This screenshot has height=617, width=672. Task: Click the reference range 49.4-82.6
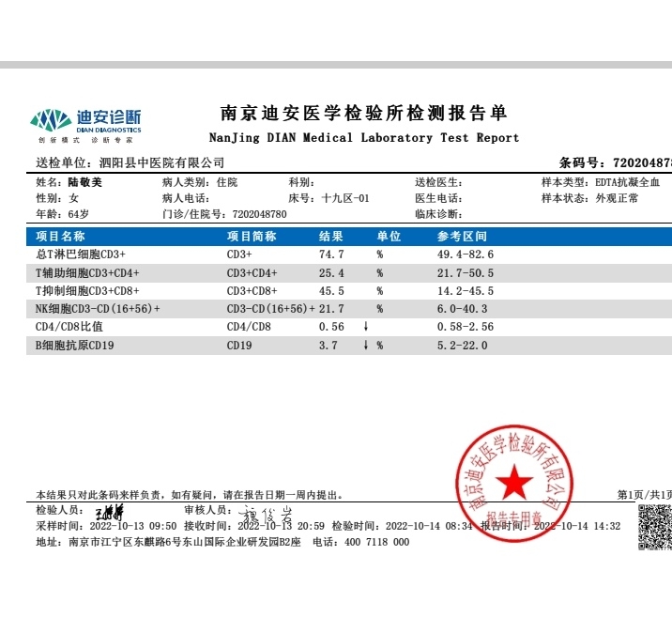point(466,255)
